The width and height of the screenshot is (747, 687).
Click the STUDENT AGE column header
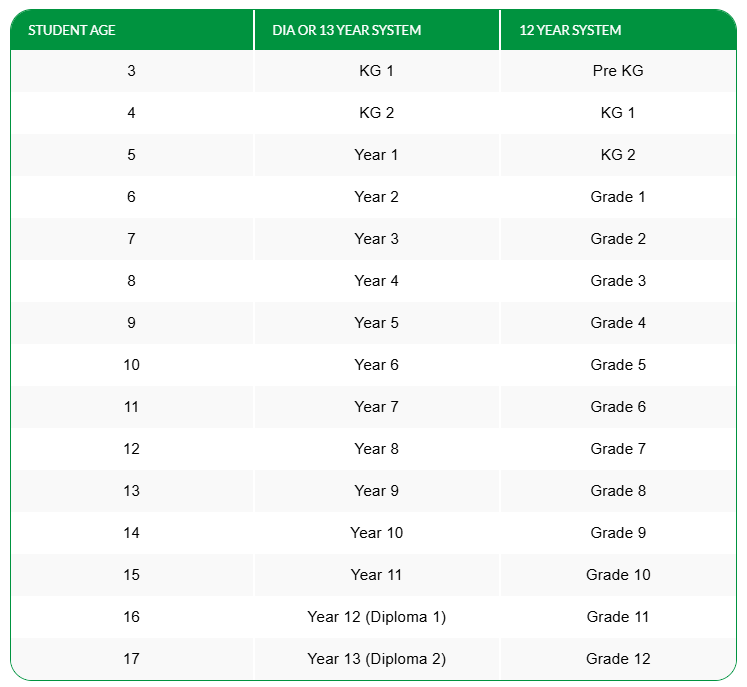click(72, 30)
